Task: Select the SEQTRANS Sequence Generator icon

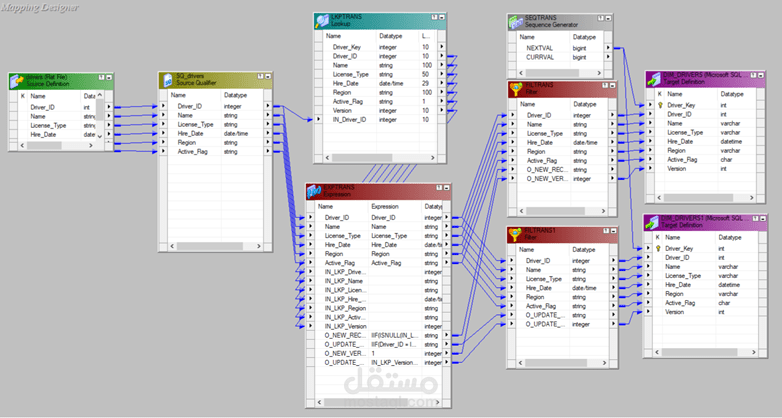Action: click(x=515, y=22)
